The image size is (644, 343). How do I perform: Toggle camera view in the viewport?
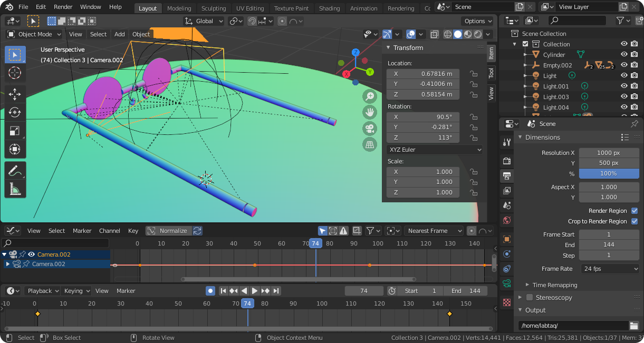(x=369, y=128)
